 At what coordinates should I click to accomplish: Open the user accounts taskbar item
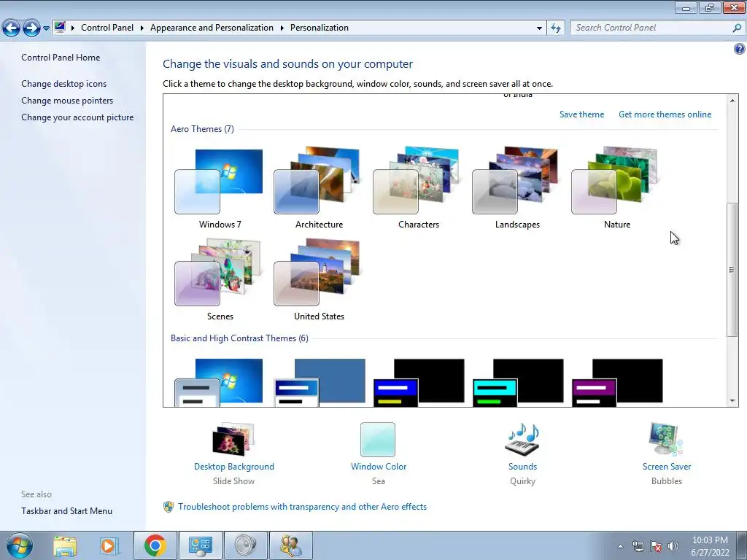click(x=290, y=545)
